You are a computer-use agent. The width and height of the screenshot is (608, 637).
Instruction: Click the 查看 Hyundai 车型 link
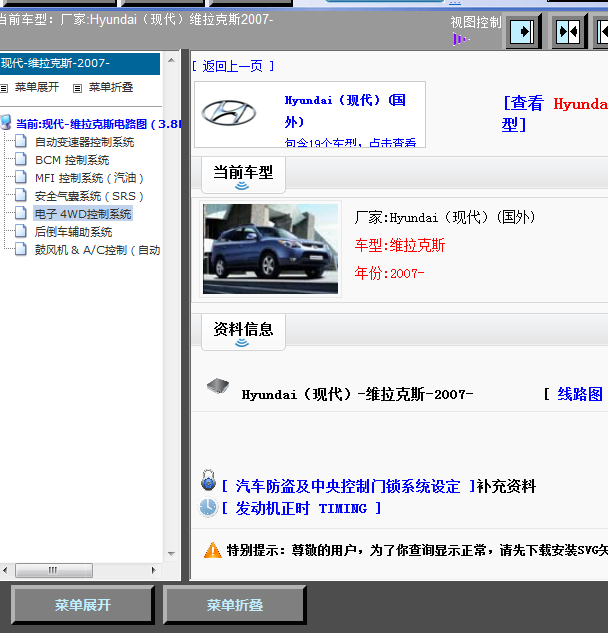[x=554, y=114]
